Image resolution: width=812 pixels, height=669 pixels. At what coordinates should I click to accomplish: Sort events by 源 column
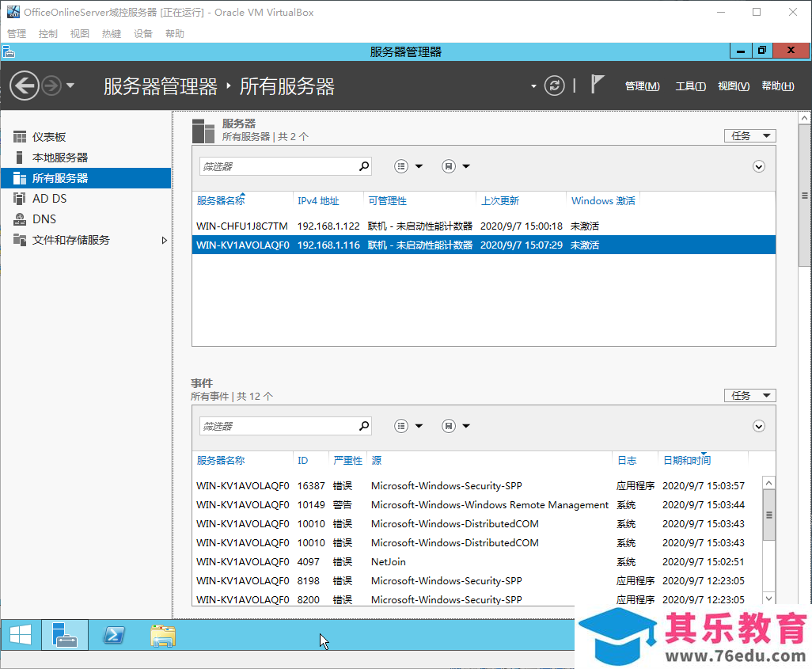[x=377, y=461]
